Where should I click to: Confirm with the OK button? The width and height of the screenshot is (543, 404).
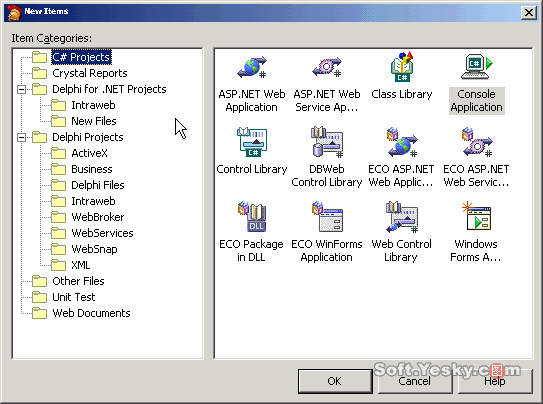335,381
